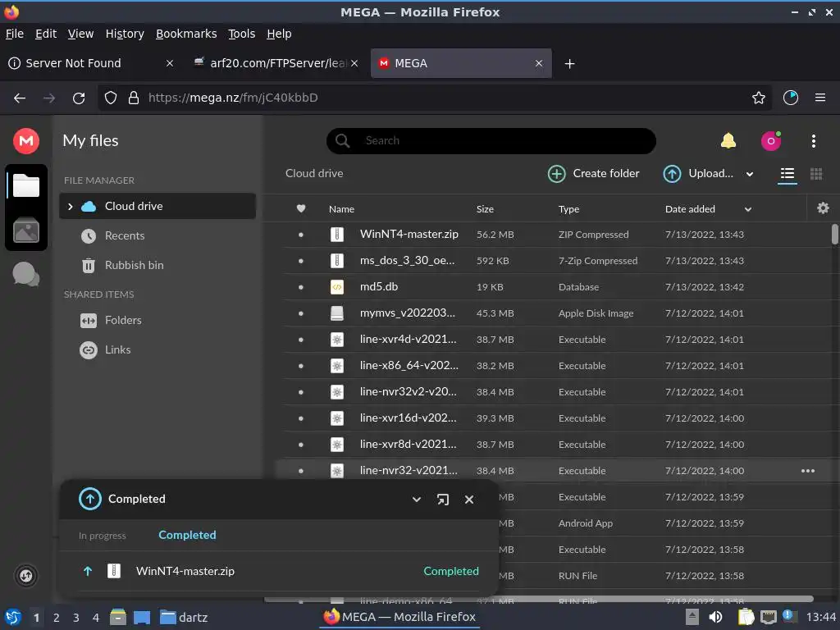
Task: Click the Upload arrow icon
Action: click(672, 174)
